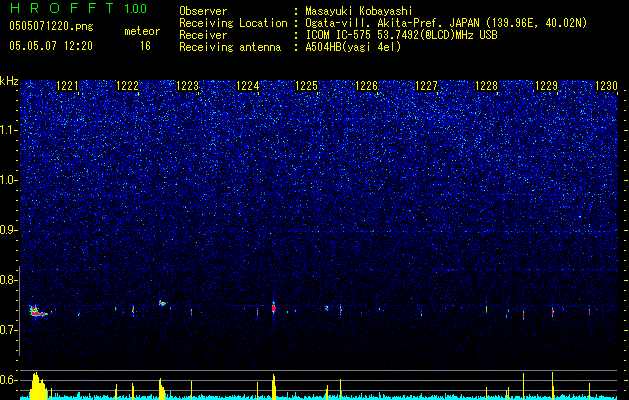Click the large yellow intensity peak at left
This screenshot has height=400, width=629.
[x=37, y=386]
